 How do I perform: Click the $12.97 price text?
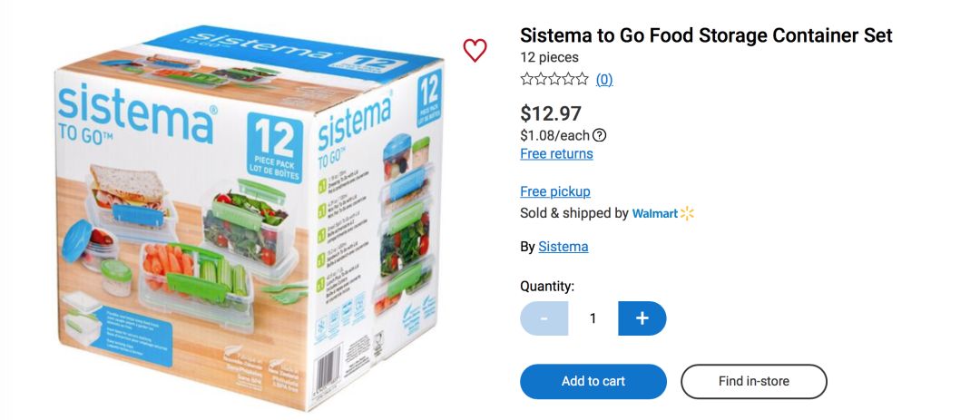551,113
